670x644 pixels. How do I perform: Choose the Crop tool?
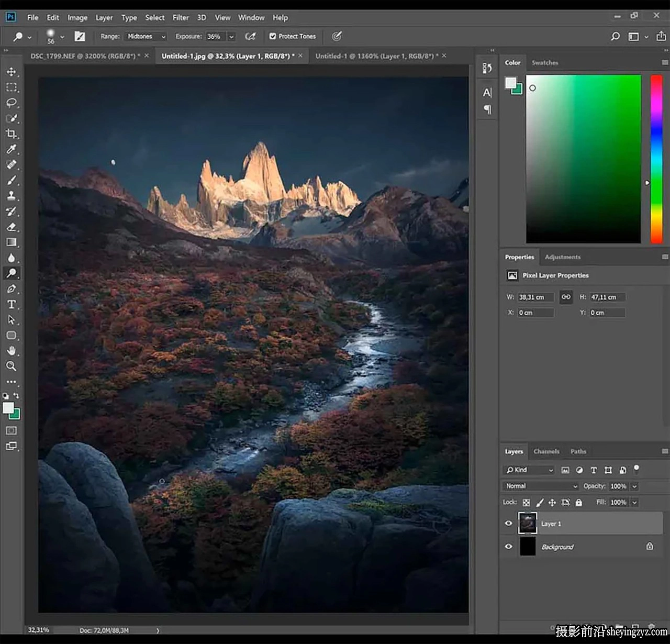(12, 134)
